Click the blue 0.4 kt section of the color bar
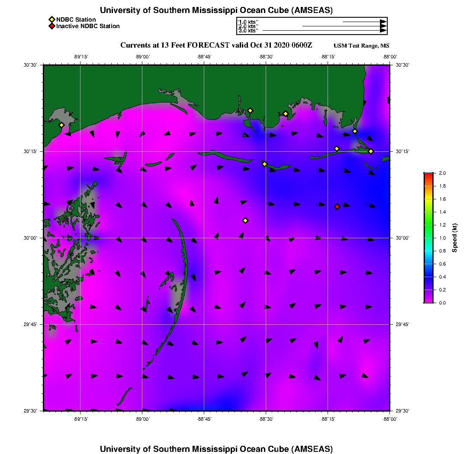 pos(428,277)
